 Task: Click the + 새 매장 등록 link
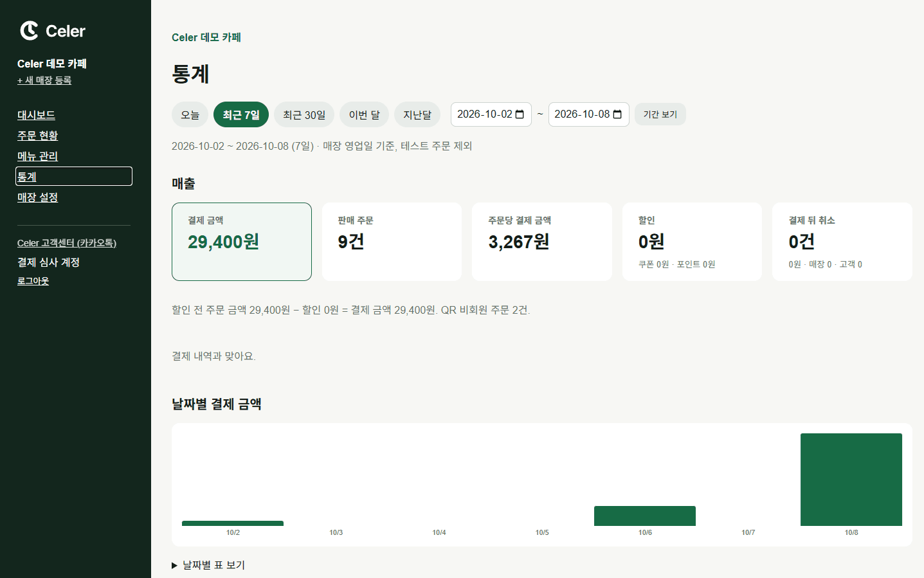[x=44, y=80]
